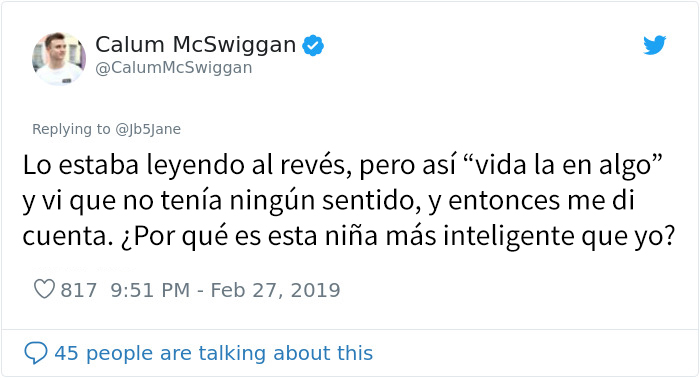
Task: Open the 9:51 PM tweet timestamp
Action: point(150,290)
